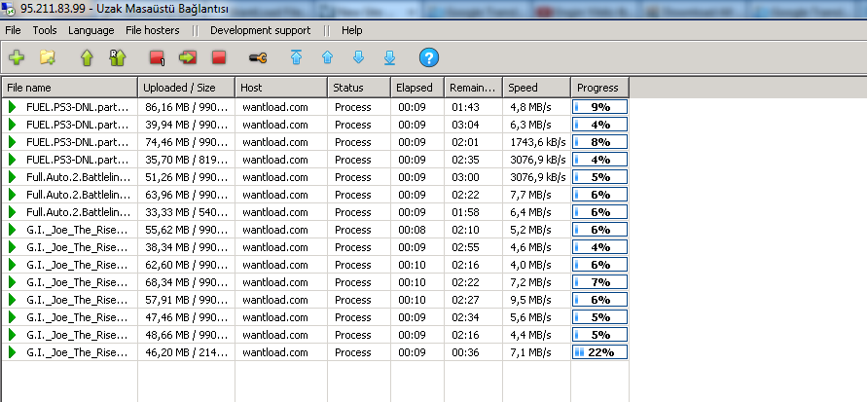Click the green plus Add files icon
The image size is (868, 402).
[x=17, y=57]
